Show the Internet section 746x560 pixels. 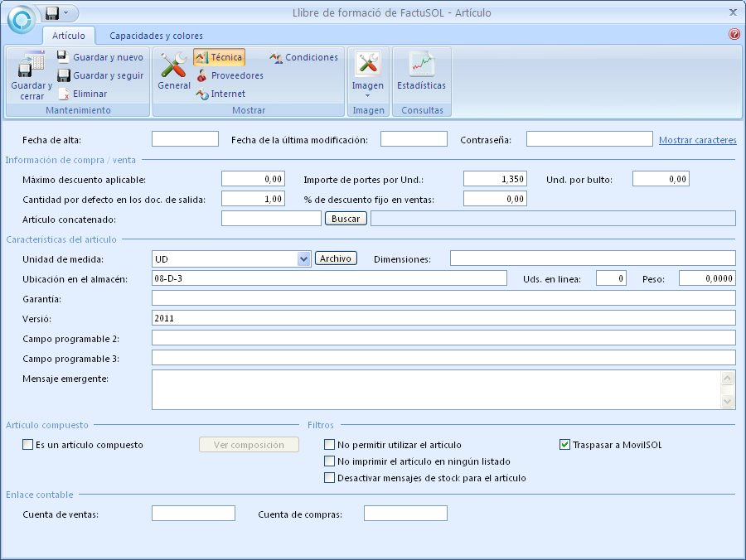(220, 94)
